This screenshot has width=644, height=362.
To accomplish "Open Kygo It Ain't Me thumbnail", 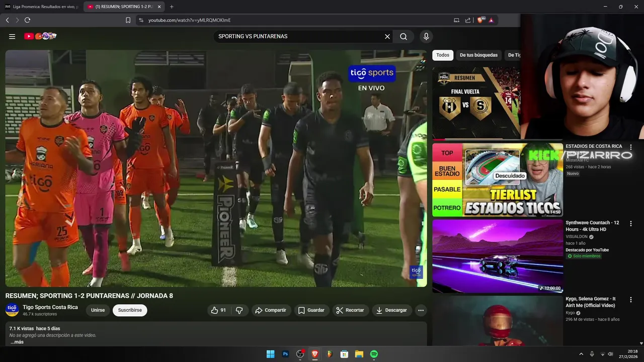I will click(498, 321).
